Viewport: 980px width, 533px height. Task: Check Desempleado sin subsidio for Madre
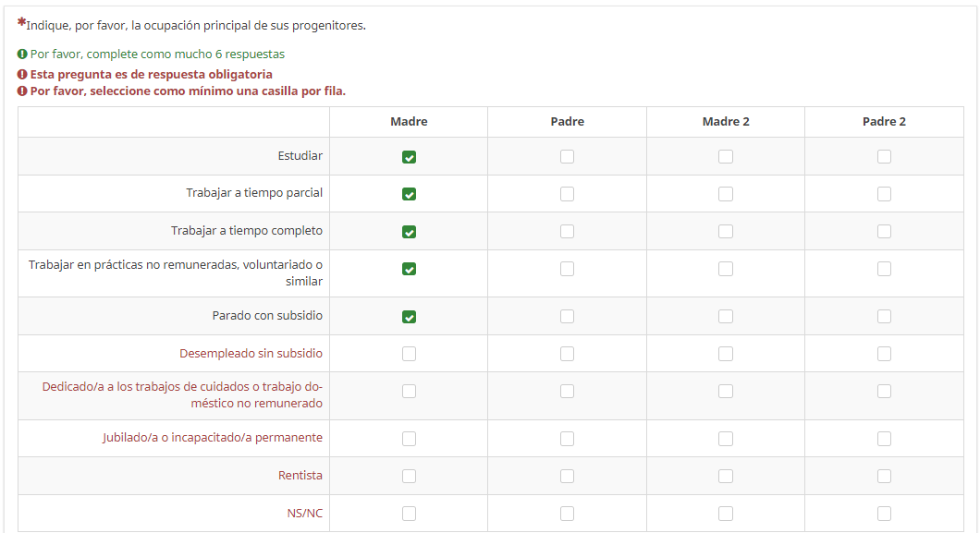409,354
